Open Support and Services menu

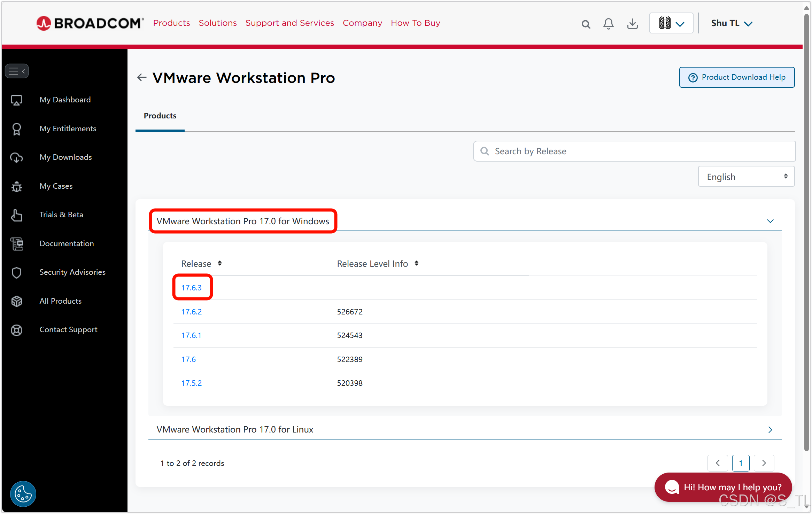point(289,23)
